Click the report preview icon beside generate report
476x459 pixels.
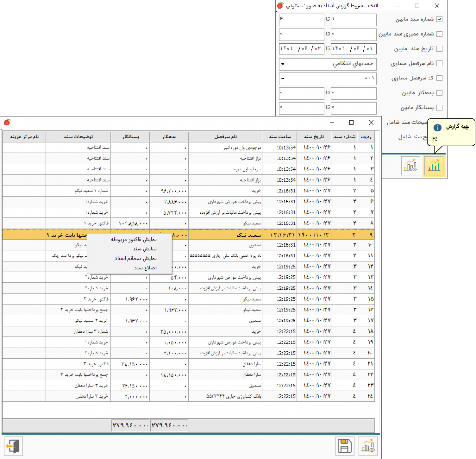410,166
